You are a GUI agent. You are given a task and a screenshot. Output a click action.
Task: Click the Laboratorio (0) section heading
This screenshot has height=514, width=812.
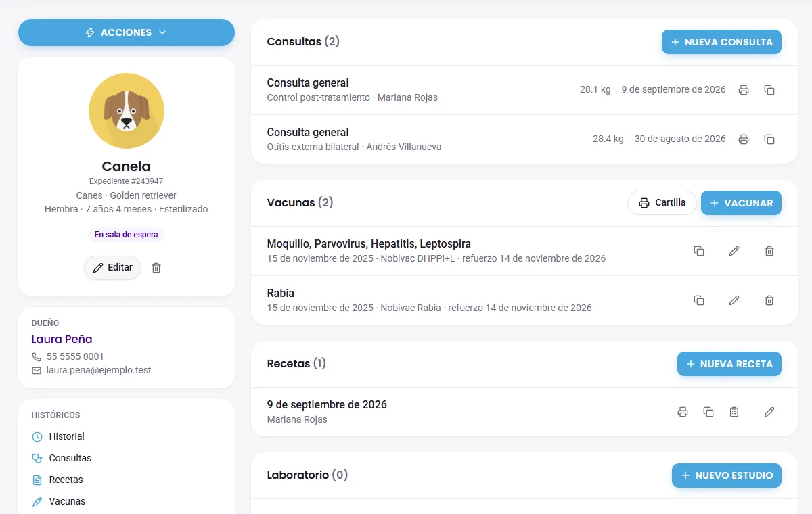[x=307, y=475]
